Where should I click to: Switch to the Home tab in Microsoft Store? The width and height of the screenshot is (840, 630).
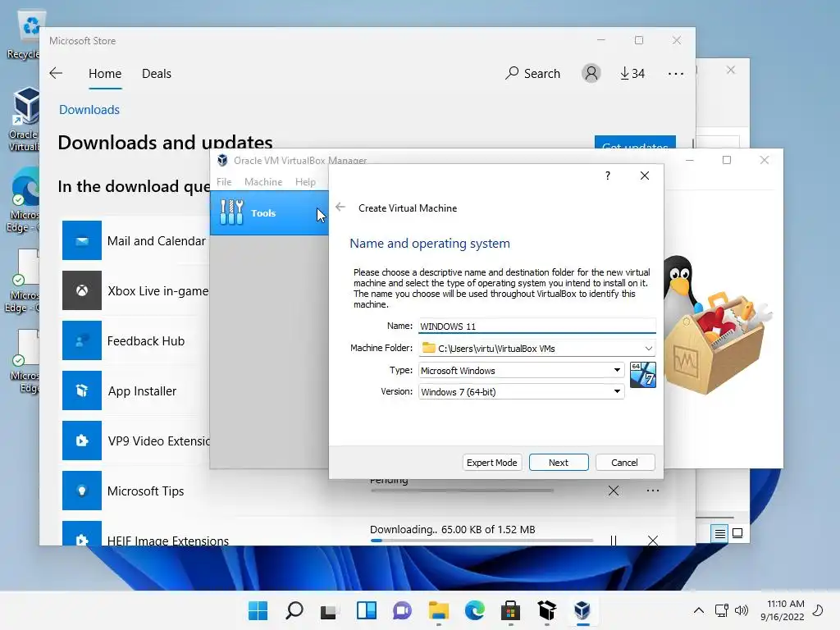105,73
